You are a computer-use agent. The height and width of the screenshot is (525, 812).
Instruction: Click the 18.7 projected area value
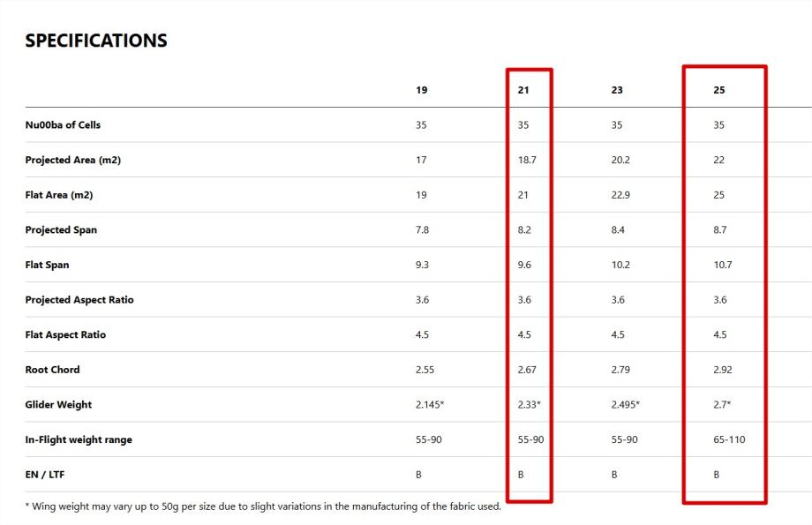point(526,160)
